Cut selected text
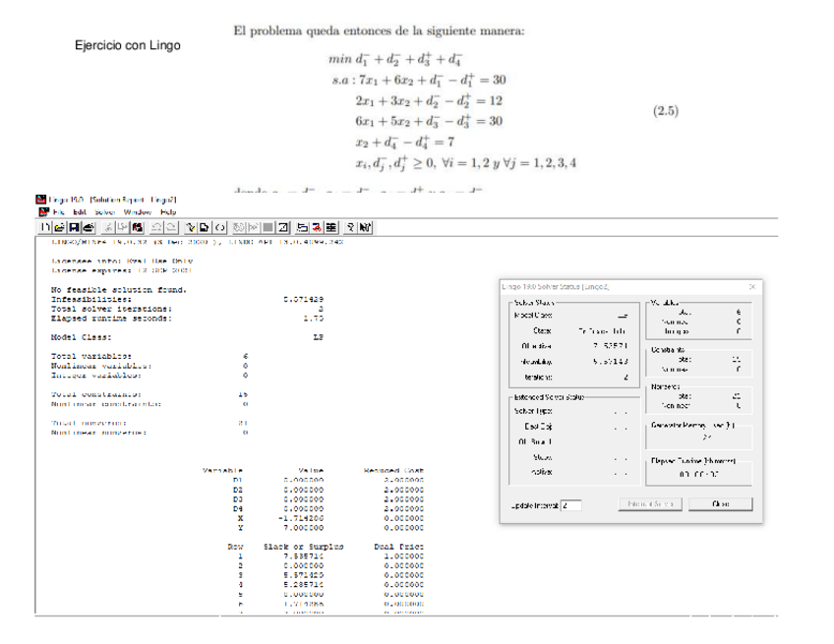Image resolution: width=834 pixels, height=644 pixels. pos(108,227)
